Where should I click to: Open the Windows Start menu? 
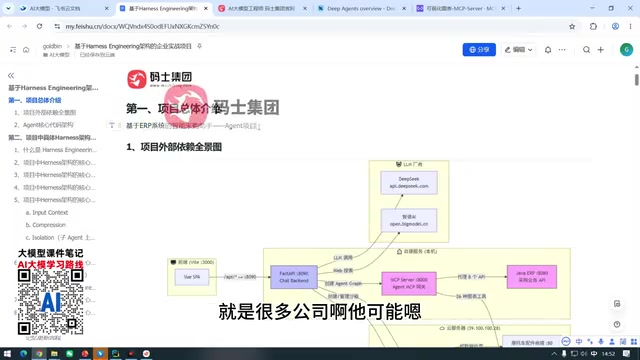click(7, 353)
